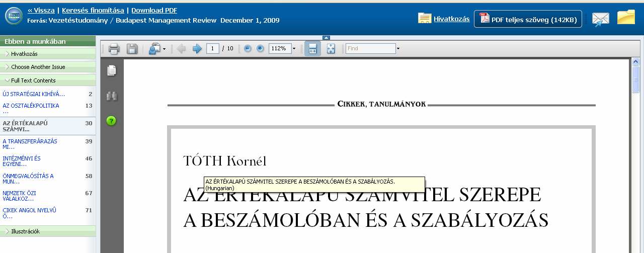Zoom in with plus button
Image resolution: width=644 pixels, height=253 pixels.
(260, 49)
